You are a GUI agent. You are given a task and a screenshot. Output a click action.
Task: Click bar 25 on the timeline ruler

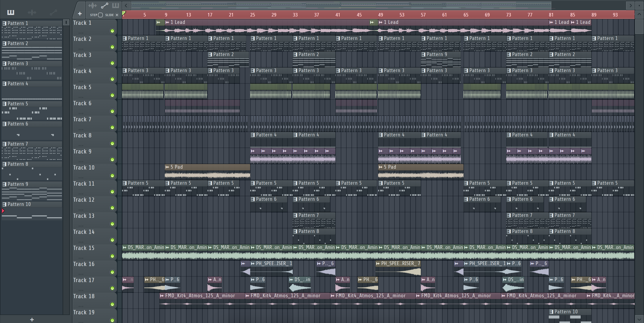click(252, 15)
